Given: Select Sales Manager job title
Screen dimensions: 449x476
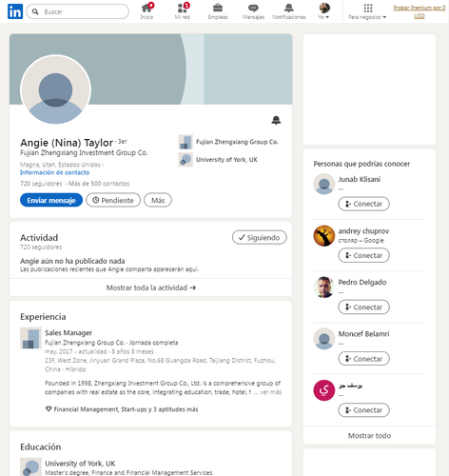Looking at the screenshot, I should coord(68,333).
